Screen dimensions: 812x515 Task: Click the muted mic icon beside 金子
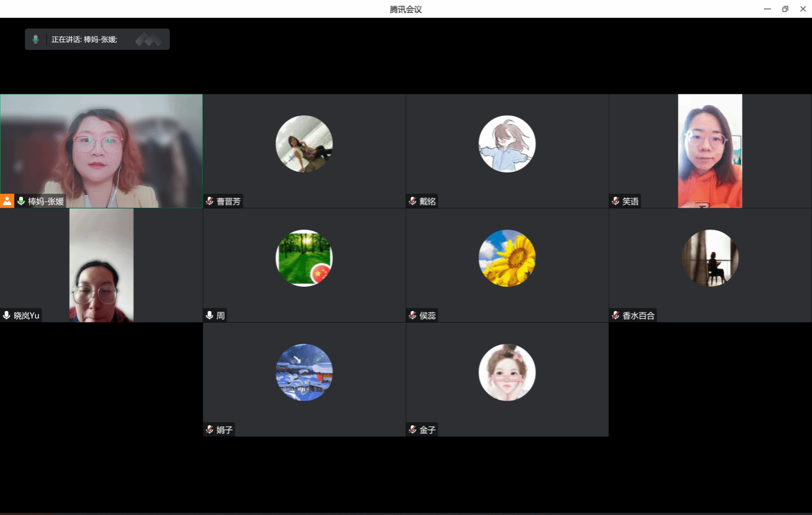pyautogui.click(x=412, y=430)
